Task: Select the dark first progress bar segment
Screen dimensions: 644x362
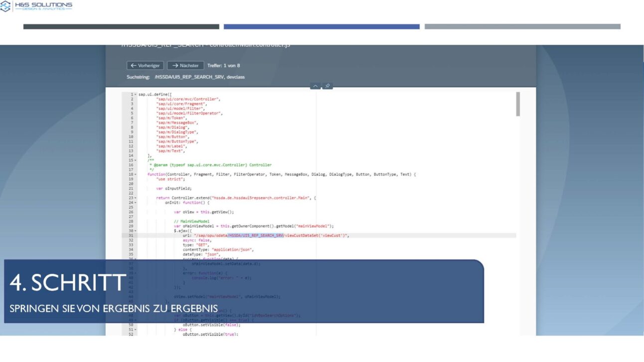Action: (121, 27)
